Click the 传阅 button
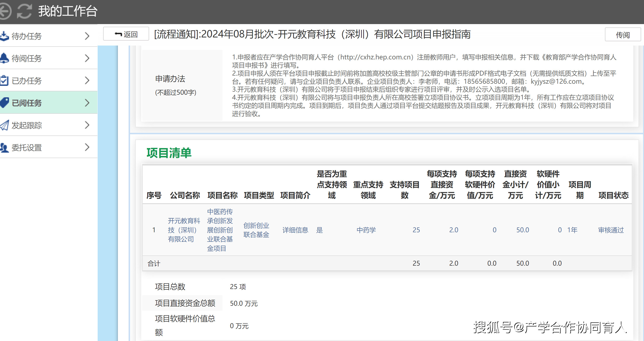644x341 pixels. click(x=623, y=35)
